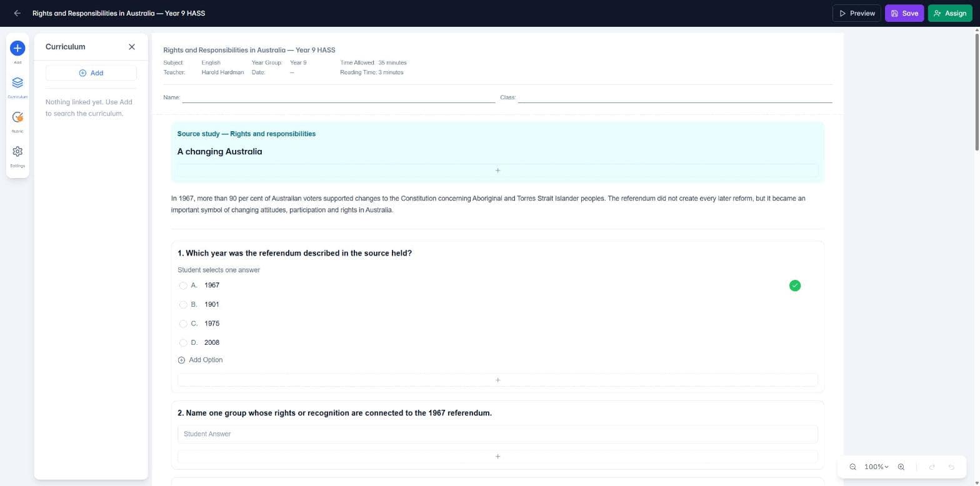Click the source paragraph about 1967 referendum

(488, 204)
